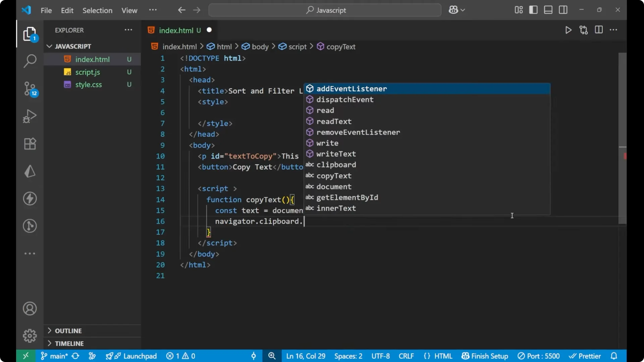Toggle the Primary Side Bar visibility icon
Image resolution: width=644 pixels, height=362 pixels.
[533, 10]
